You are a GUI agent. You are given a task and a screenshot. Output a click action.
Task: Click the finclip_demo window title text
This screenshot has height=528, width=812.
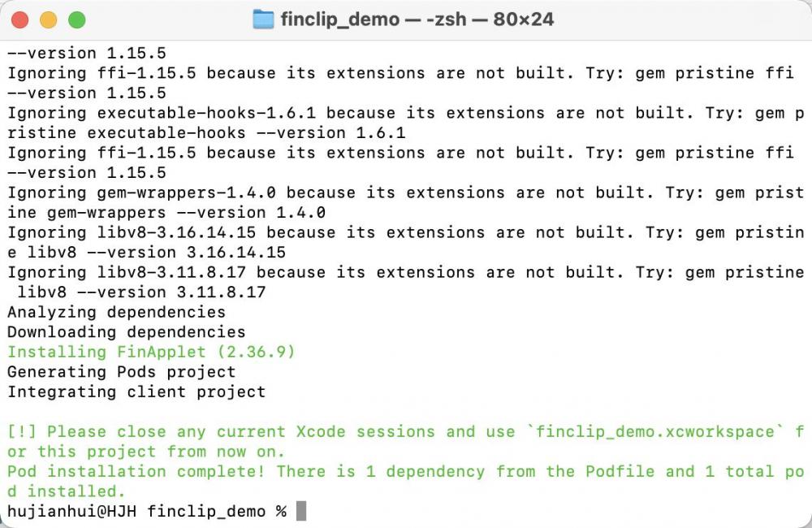coord(340,19)
